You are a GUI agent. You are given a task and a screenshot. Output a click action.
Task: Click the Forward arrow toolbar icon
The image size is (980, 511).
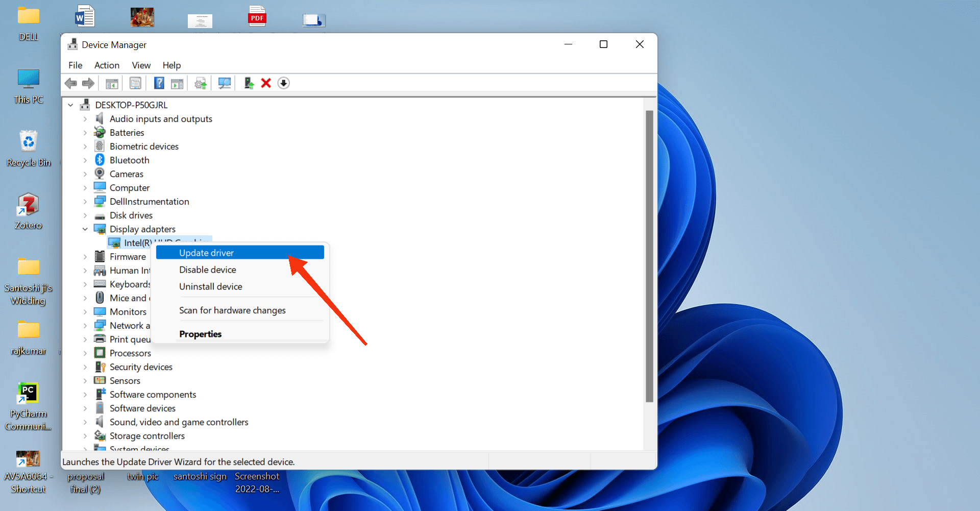[88, 83]
